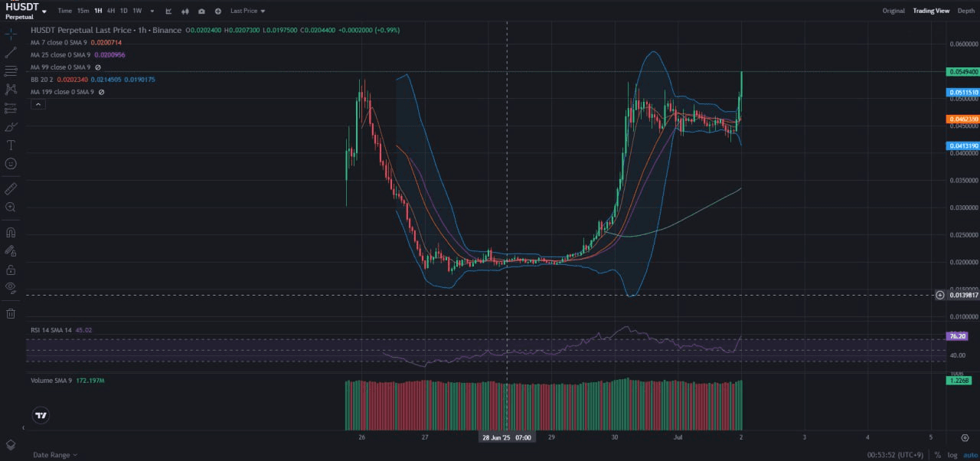Open chart settings hexagon gear icon
This screenshot has width=980, height=461.
point(965,437)
